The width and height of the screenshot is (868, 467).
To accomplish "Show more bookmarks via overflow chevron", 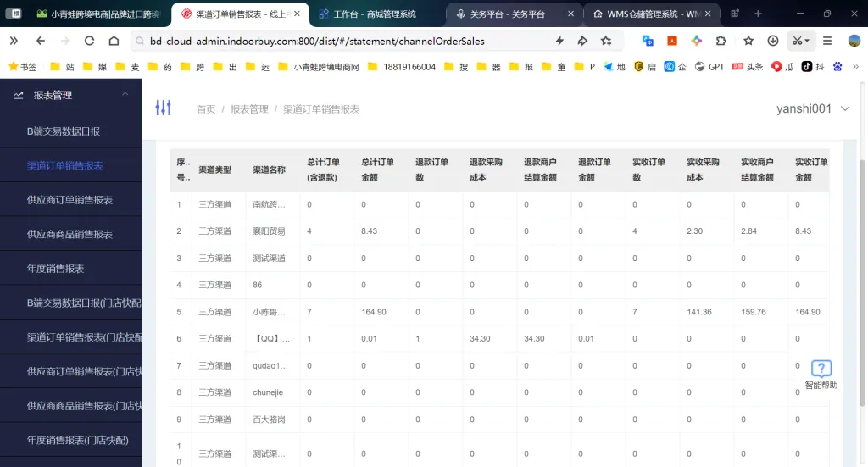I will pos(856,67).
